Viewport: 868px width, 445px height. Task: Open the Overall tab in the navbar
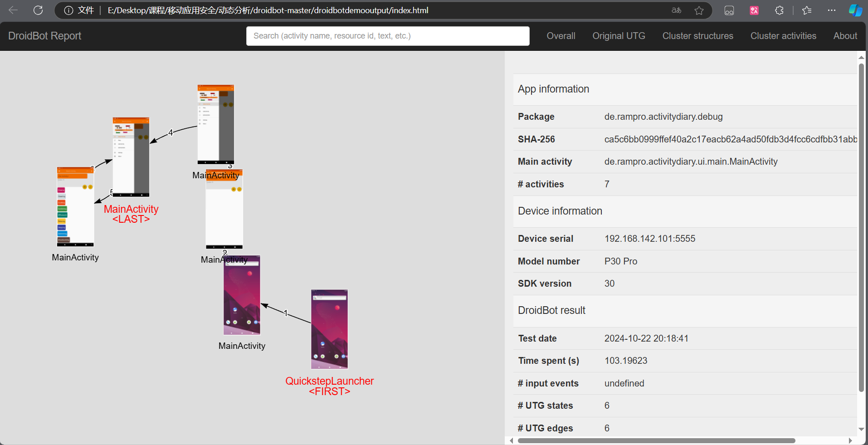[x=561, y=36]
